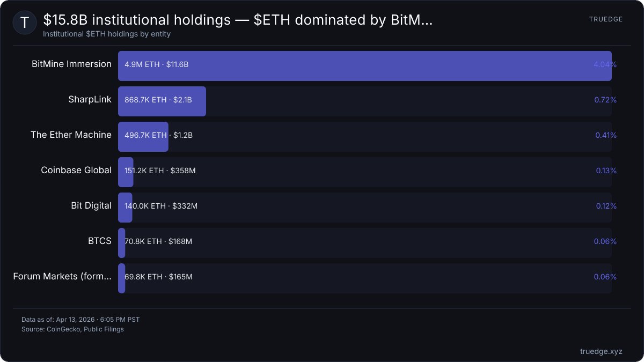Select the SharpLink bar

(x=162, y=101)
